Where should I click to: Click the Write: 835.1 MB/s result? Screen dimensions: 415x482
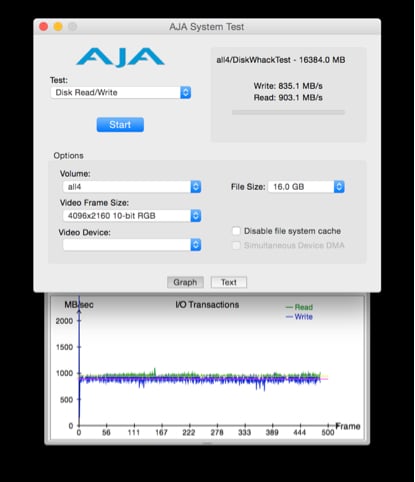click(288, 86)
